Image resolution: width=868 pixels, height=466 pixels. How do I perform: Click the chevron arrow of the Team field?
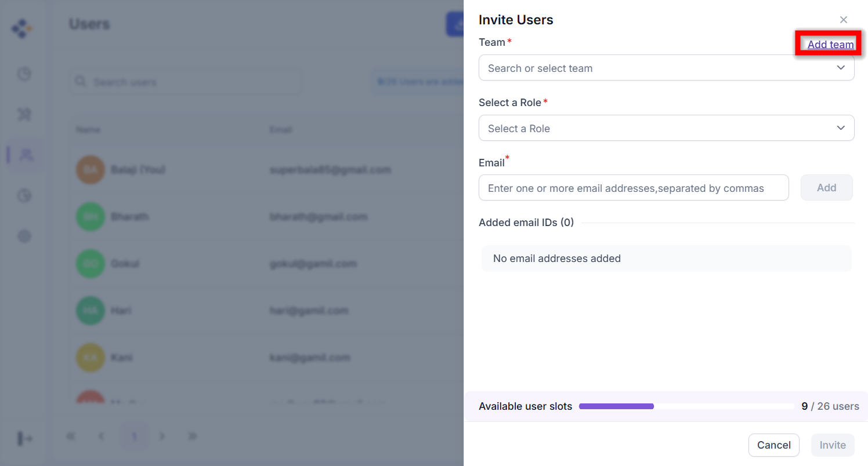click(841, 68)
